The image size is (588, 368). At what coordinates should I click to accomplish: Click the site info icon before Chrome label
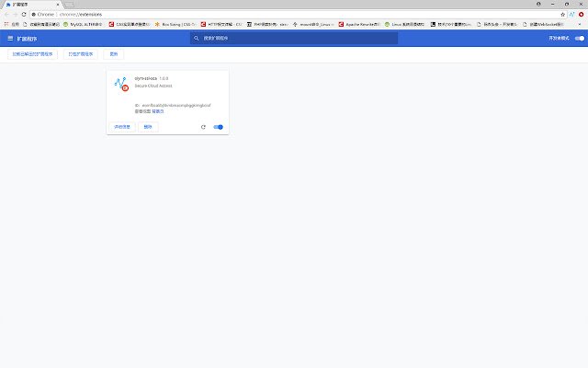click(x=33, y=15)
